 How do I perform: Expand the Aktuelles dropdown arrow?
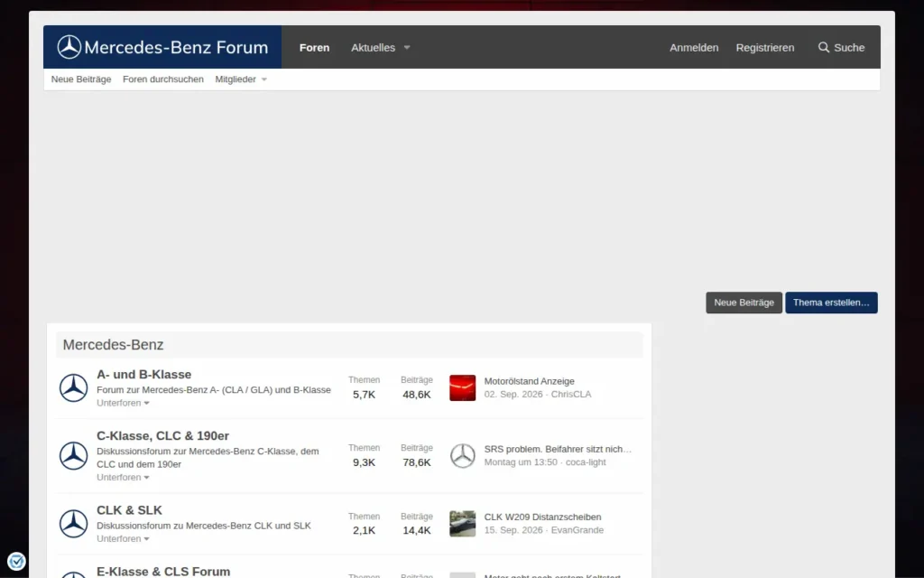tap(407, 48)
